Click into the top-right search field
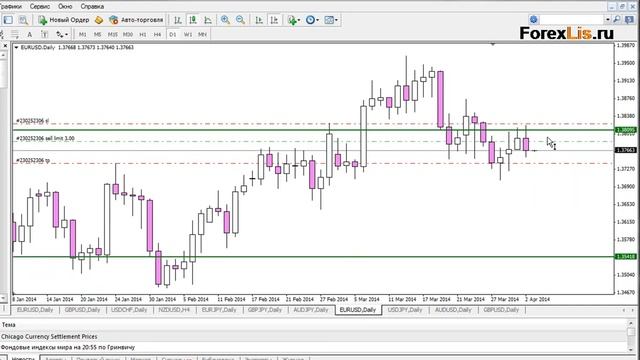The height and width of the screenshot is (360, 640). (x=572, y=19)
